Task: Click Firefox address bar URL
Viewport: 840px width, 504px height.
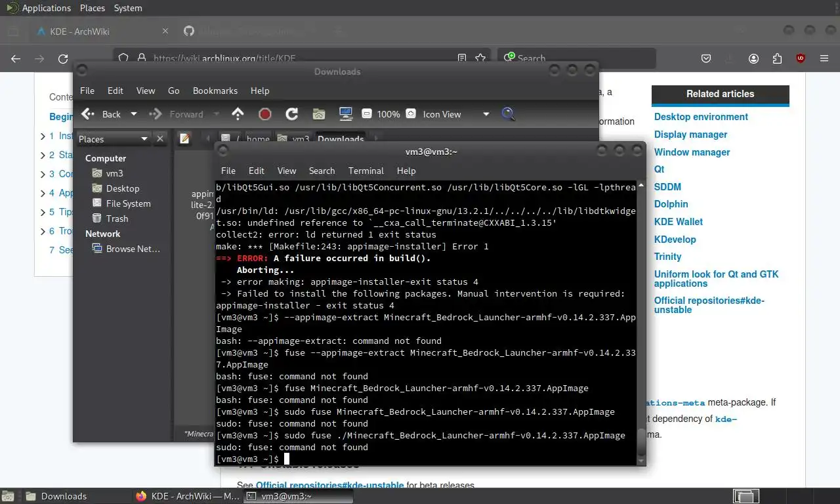Action: point(224,58)
